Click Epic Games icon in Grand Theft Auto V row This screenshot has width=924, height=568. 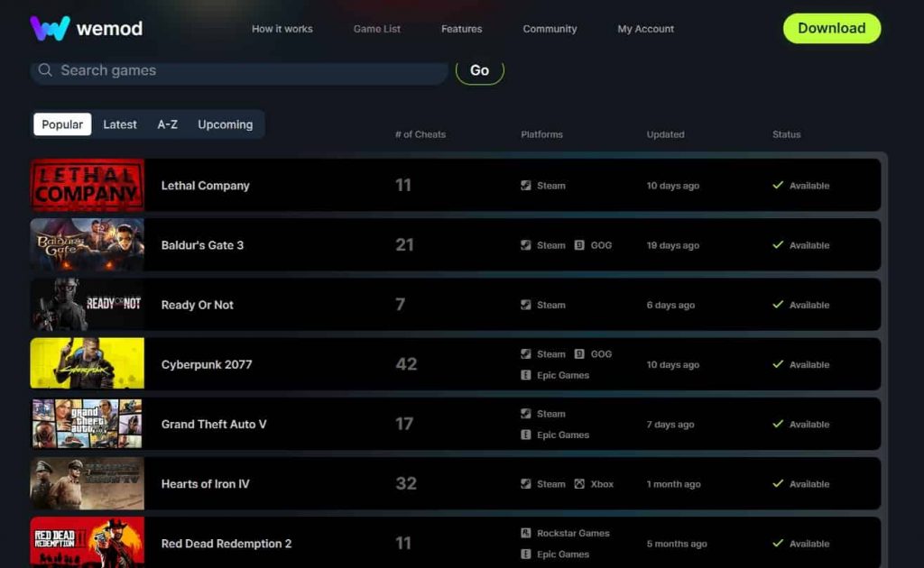tap(526, 435)
